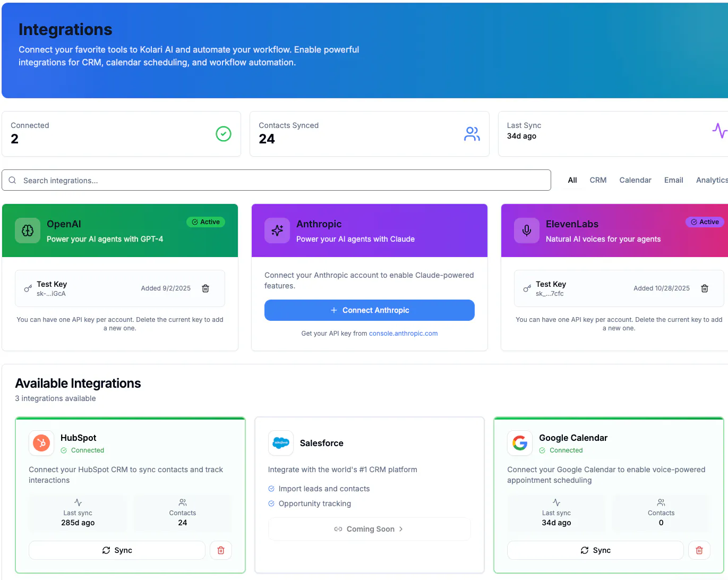This screenshot has width=728, height=580.
Task: Click the Anthropic sparkles icon
Action: tap(277, 231)
